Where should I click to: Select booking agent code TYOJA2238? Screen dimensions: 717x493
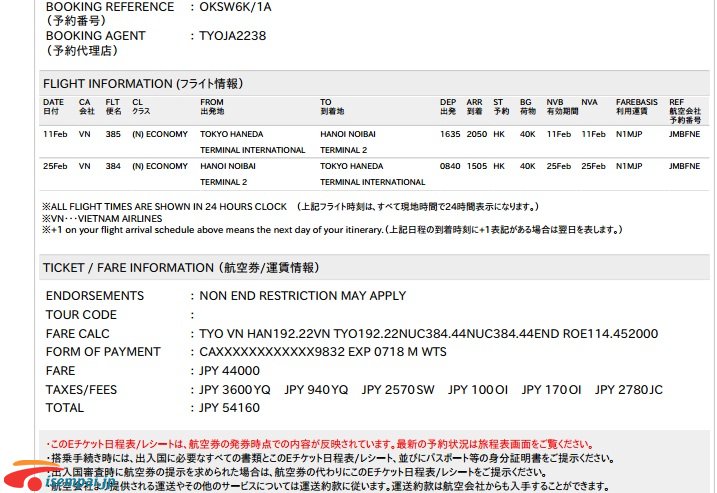point(232,36)
